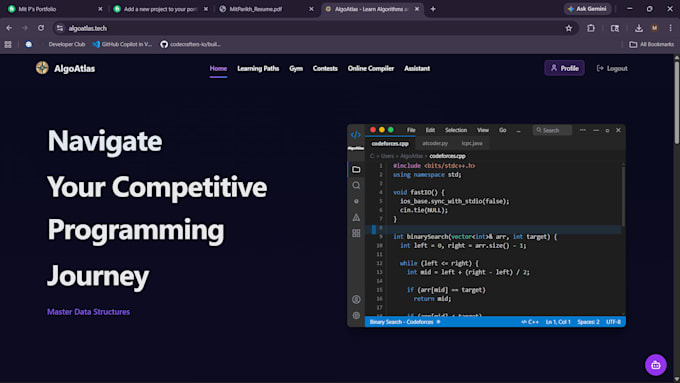
Task: Open Learning Paths in navigation
Action: (258, 69)
